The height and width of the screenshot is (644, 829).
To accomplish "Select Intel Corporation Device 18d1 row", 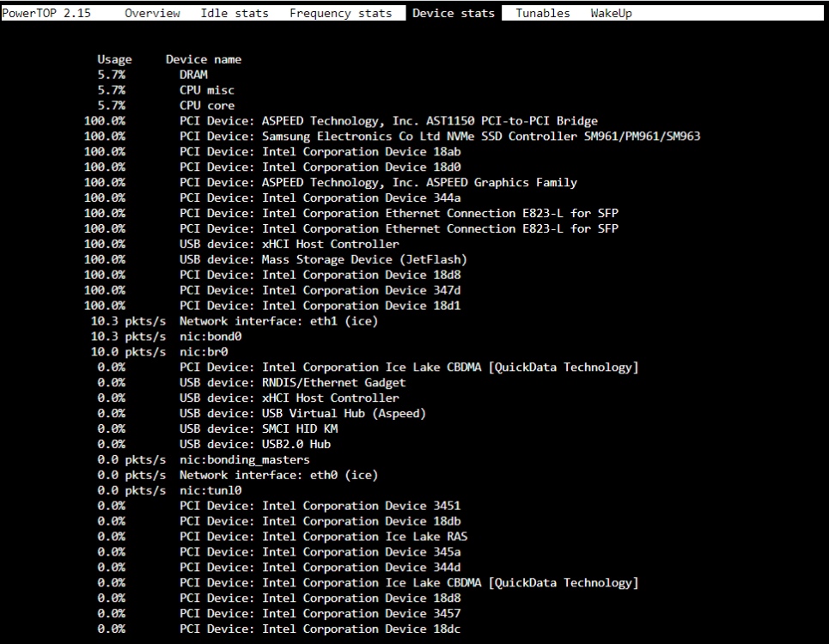I will click(272, 306).
